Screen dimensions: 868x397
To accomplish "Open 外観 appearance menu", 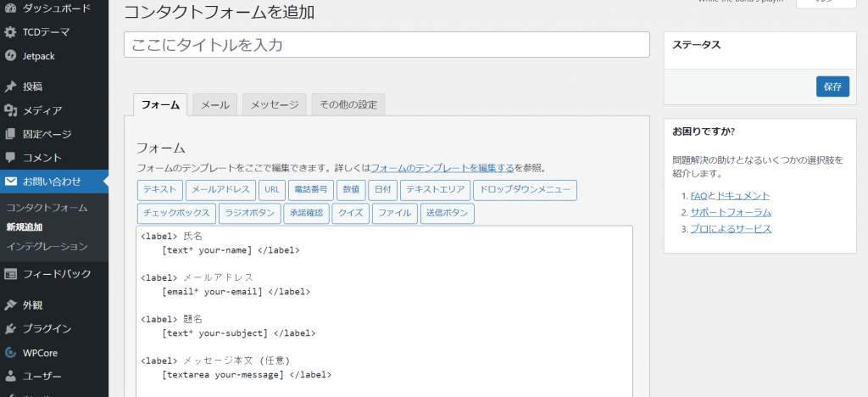I will coord(33,305).
